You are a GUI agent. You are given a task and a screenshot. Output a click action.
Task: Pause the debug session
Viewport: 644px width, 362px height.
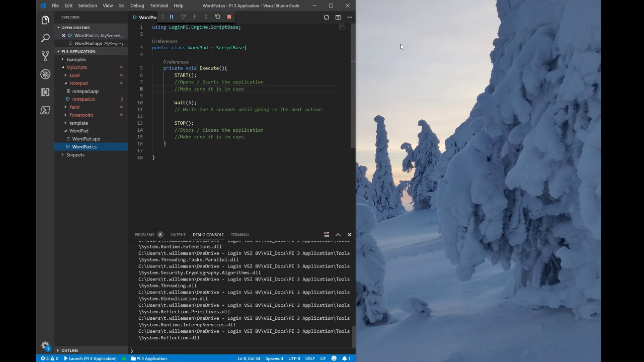(171, 17)
